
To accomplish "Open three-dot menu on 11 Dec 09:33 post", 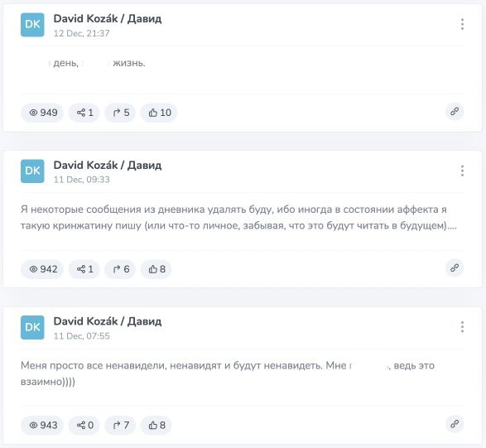I will point(462,171).
